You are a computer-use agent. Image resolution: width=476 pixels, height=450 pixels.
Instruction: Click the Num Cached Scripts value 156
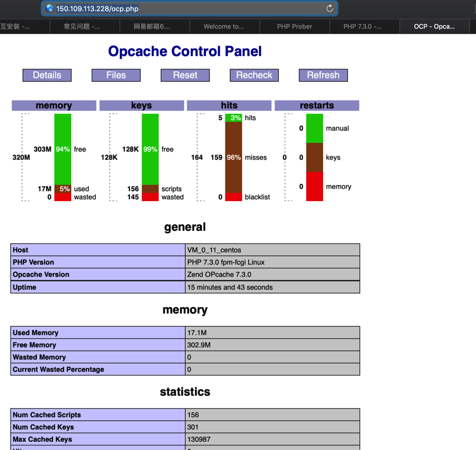click(272, 414)
